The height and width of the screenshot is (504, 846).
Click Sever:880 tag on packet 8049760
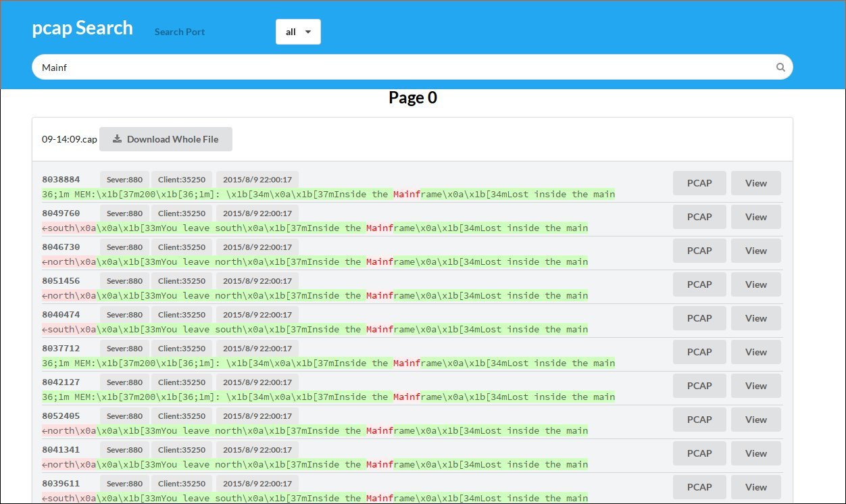coord(124,213)
